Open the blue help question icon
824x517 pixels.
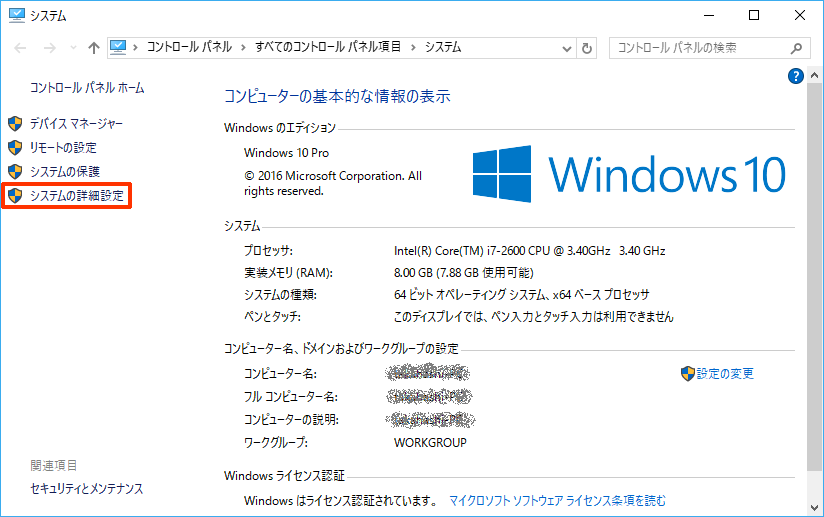pos(796,76)
